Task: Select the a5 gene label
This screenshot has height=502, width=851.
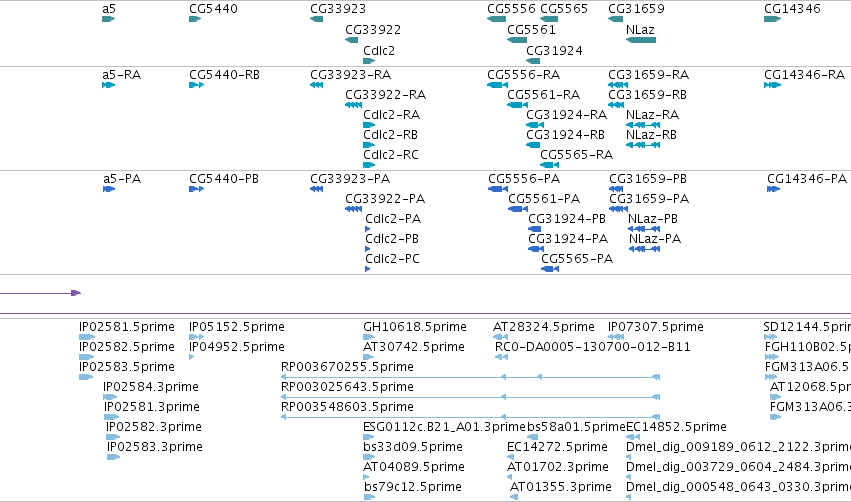Action: click(109, 9)
